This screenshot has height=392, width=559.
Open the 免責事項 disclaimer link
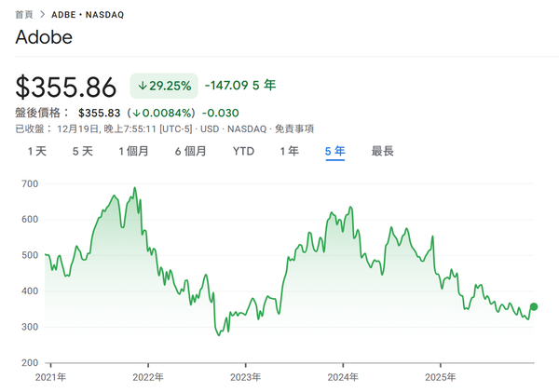(294, 128)
